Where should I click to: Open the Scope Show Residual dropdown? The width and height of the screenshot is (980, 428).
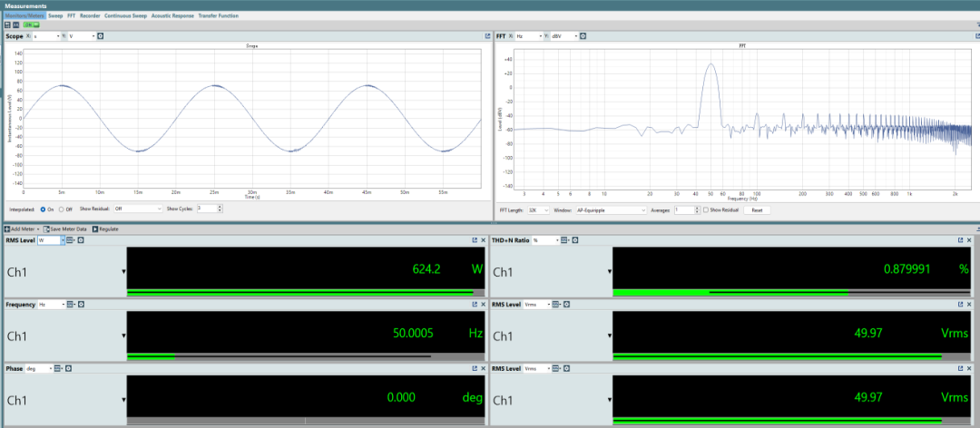pos(138,209)
